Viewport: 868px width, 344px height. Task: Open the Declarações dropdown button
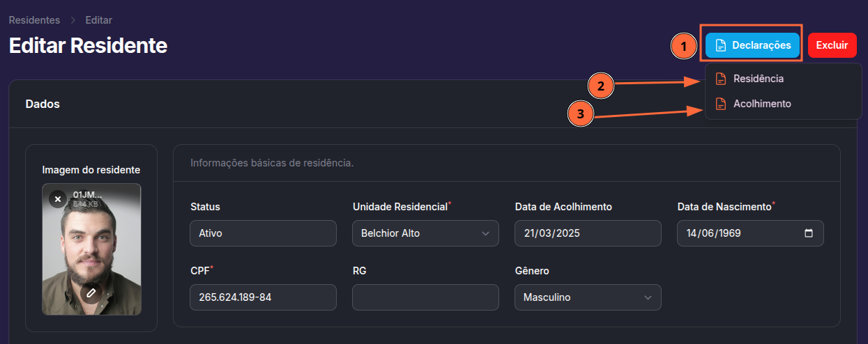pyautogui.click(x=752, y=45)
